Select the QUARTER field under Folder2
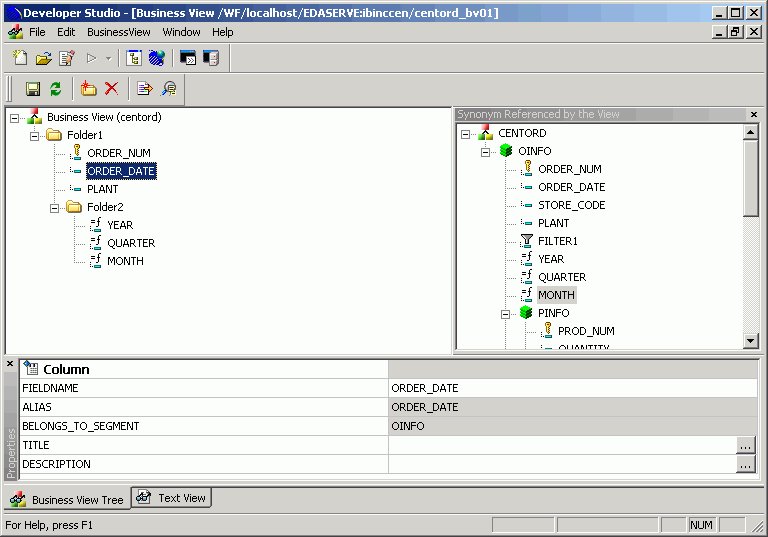This screenshot has height=537, width=768. point(130,243)
